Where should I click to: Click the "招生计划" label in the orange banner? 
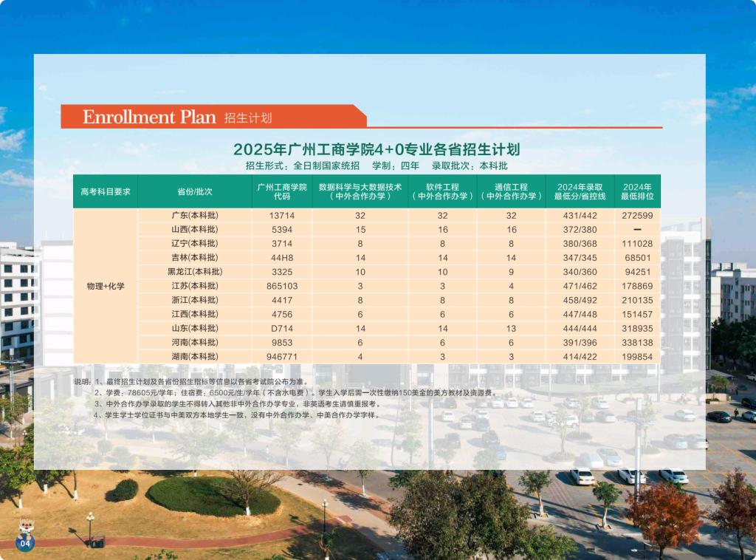point(248,117)
